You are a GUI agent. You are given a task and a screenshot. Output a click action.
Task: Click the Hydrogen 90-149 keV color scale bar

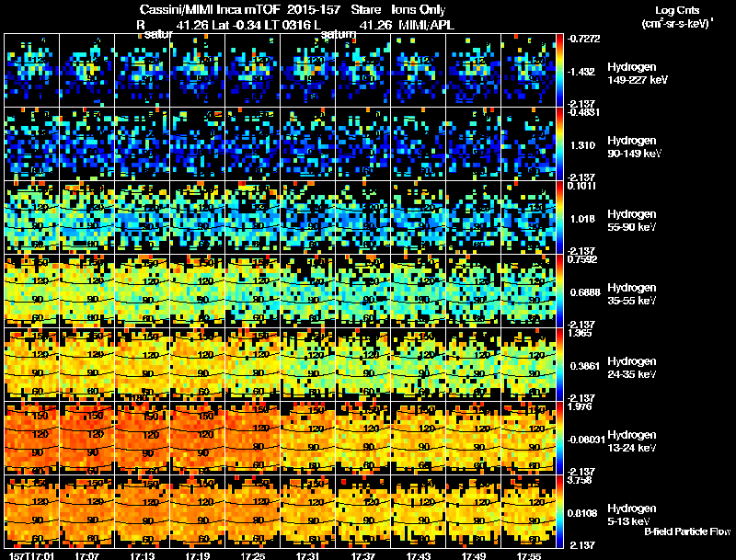(559, 143)
